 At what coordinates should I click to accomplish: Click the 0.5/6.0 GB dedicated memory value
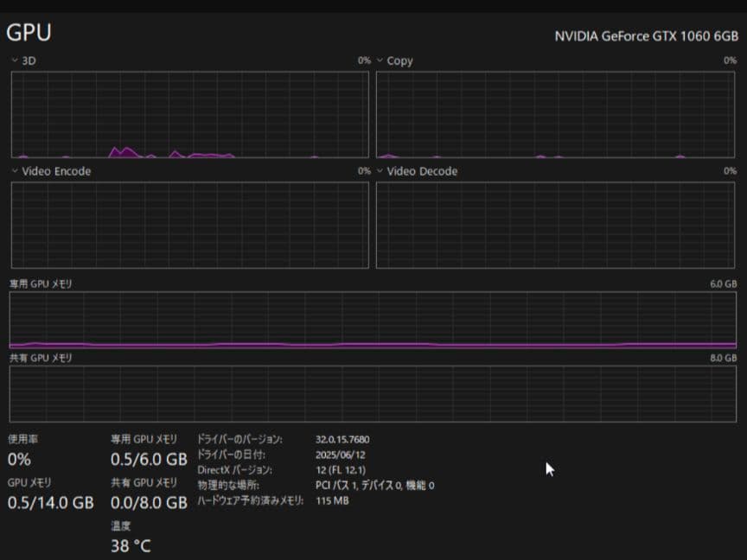pos(149,459)
